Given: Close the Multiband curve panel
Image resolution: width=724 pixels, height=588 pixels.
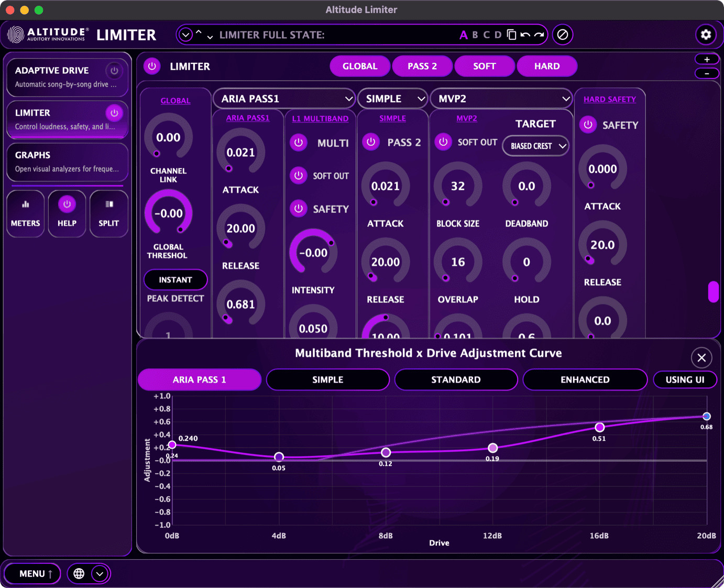Looking at the screenshot, I should (x=701, y=358).
